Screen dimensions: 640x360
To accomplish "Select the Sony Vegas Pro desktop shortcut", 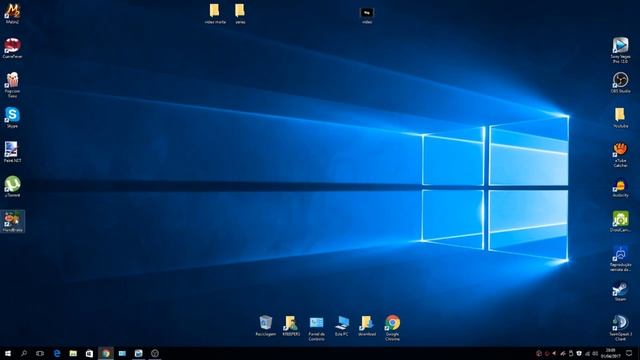I will (620, 50).
